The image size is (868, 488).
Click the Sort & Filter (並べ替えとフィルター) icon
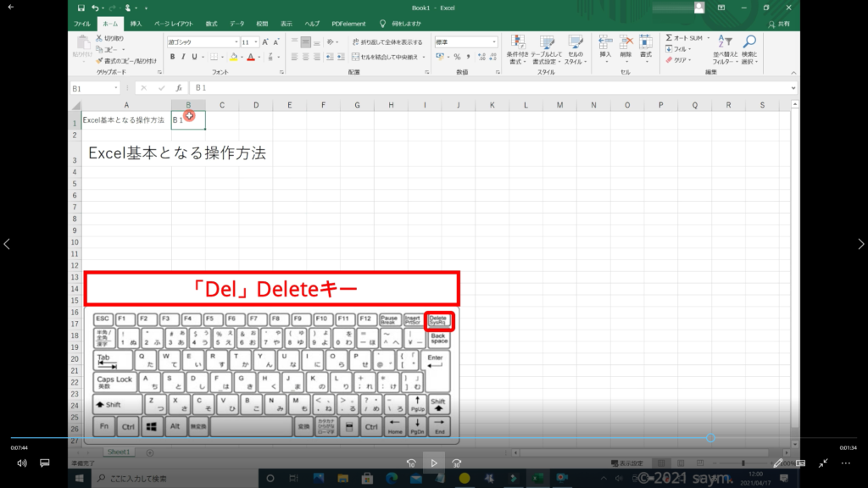(723, 50)
